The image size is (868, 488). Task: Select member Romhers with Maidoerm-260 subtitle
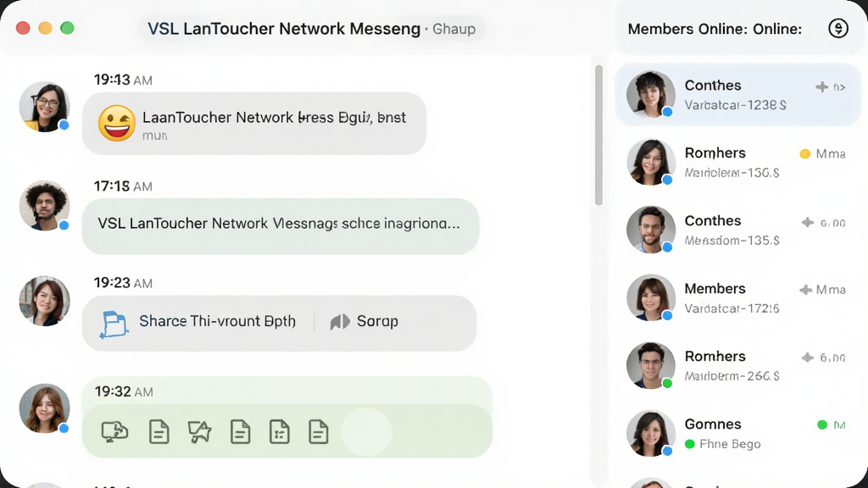[x=738, y=365]
